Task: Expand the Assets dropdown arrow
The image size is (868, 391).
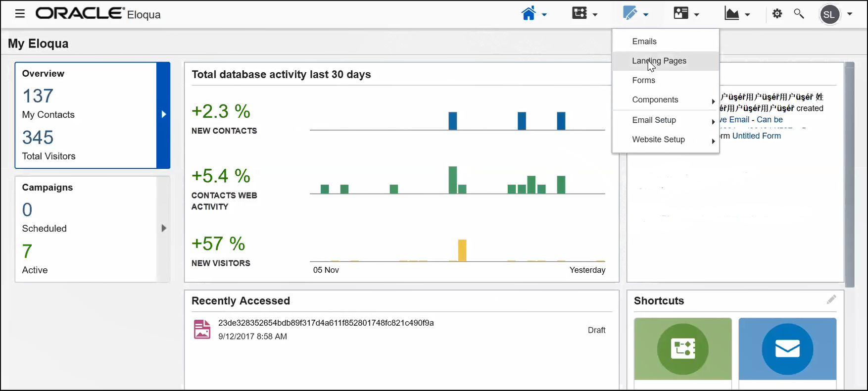Action: (646, 15)
